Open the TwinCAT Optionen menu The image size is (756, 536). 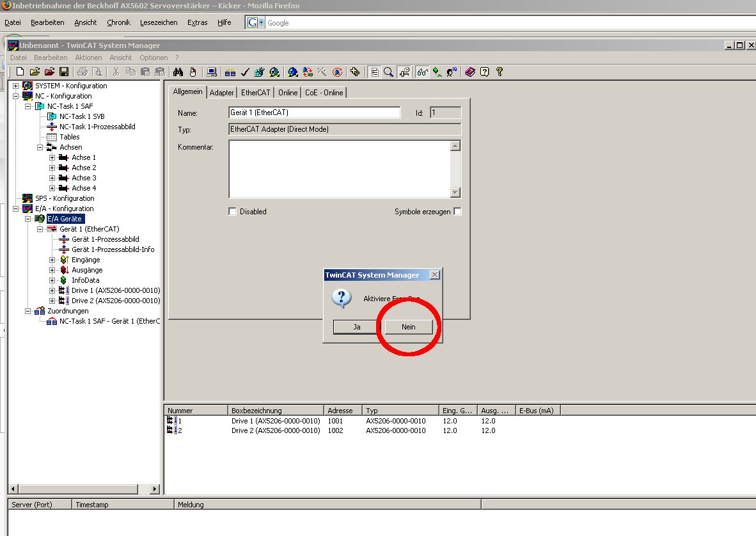(154, 58)
